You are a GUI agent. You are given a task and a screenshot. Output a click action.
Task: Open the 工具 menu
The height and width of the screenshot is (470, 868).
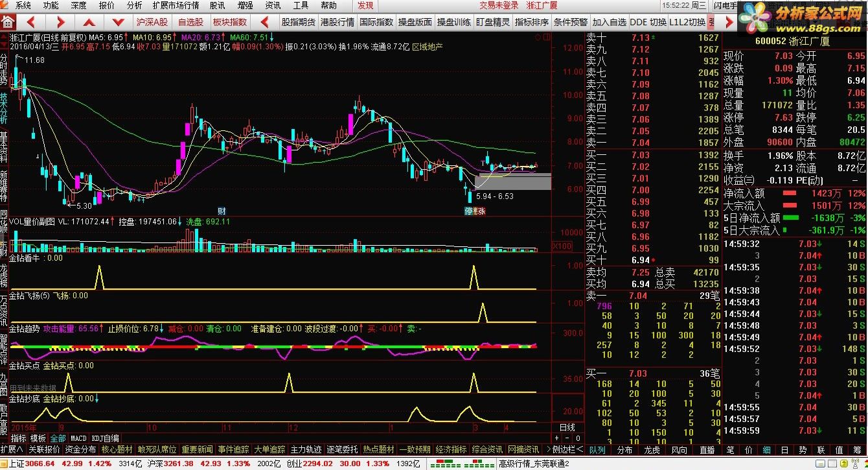point(301,5)
